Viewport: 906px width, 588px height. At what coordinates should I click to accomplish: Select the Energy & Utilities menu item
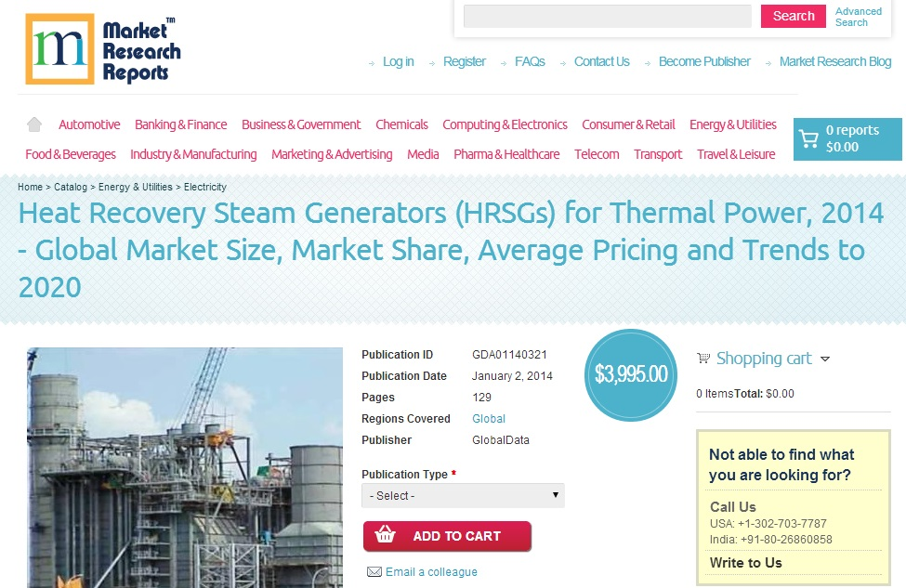tap(735, 124)
